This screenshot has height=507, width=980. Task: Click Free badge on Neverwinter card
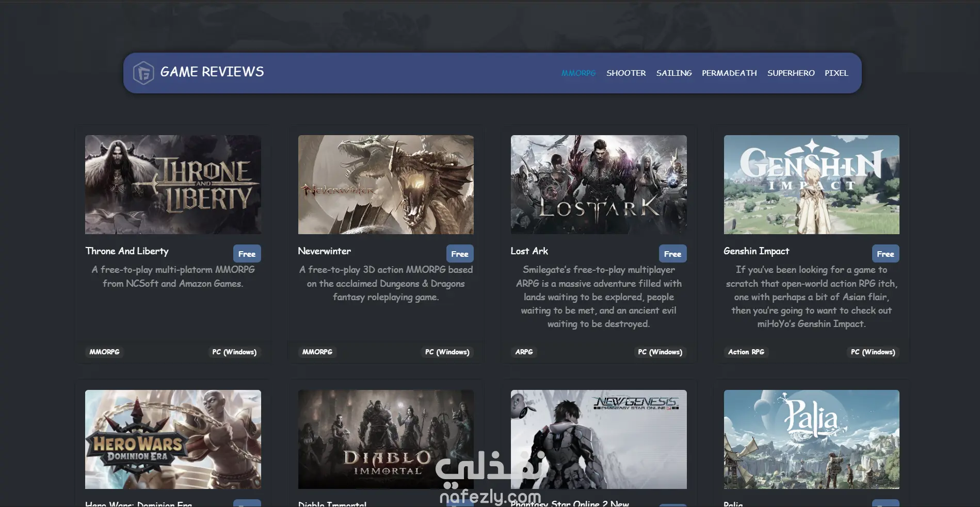click(460, 254)
